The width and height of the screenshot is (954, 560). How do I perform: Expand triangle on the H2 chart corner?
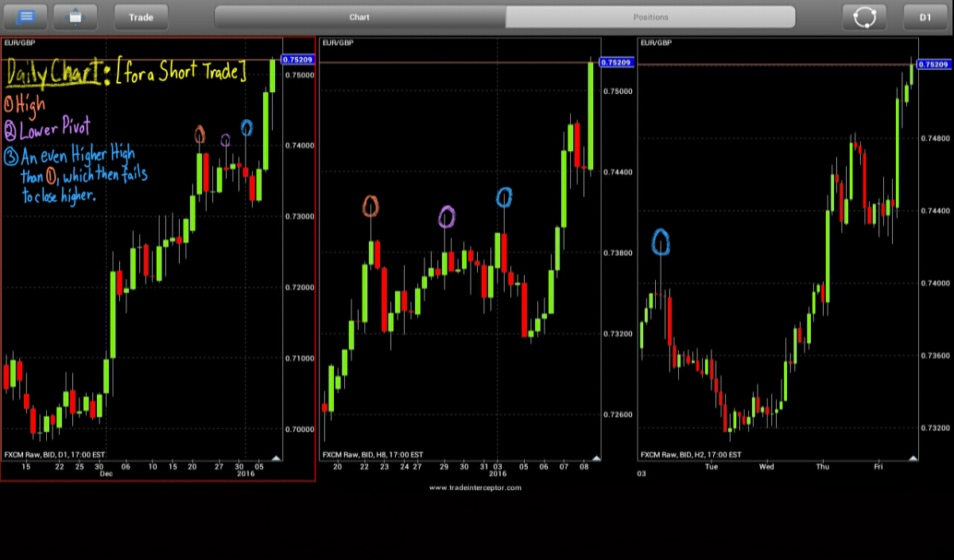coord(913,458)
